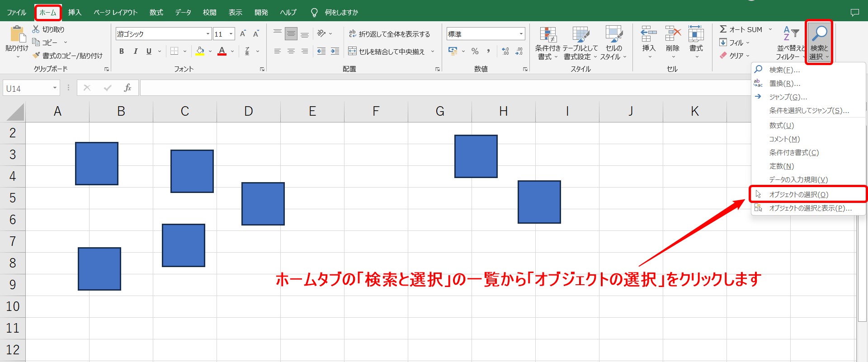This screenshot has height=362, width=868.
Task: Click the Copy (コピー) icon
Action: coord(36,42)
